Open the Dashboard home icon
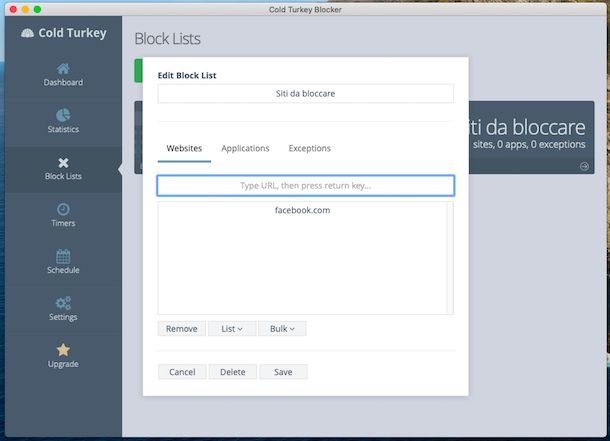The height and width of the screenshot is (441, 610). [x=63, y=68]
